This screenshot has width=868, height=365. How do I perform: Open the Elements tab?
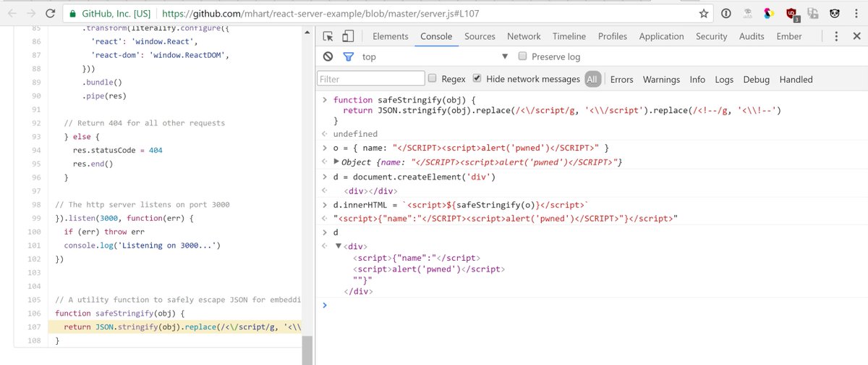pyautogui.click(x=391, y=36)
